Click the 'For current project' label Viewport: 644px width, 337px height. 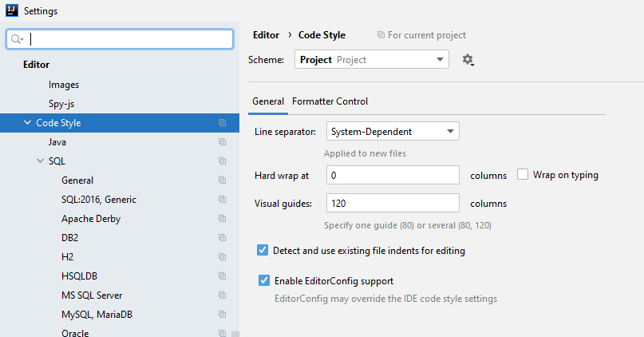(427, 35)
